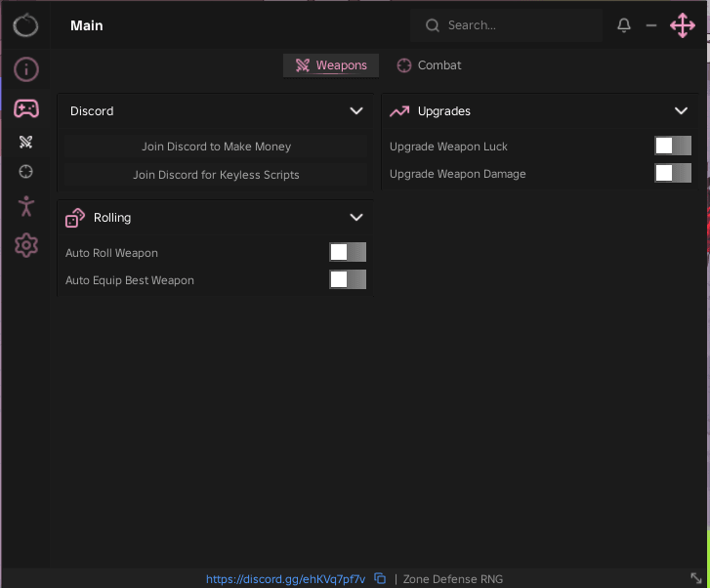Viewport: 710px width, 588px height.
Task: Click the Upgrade Weapon Luck label
Action: click(x=448, y=147)
